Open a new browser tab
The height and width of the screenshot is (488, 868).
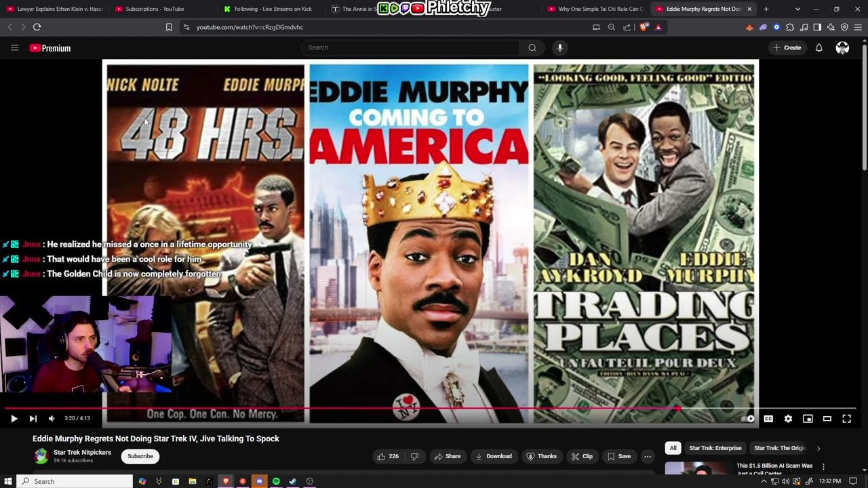tap(766, 9)
